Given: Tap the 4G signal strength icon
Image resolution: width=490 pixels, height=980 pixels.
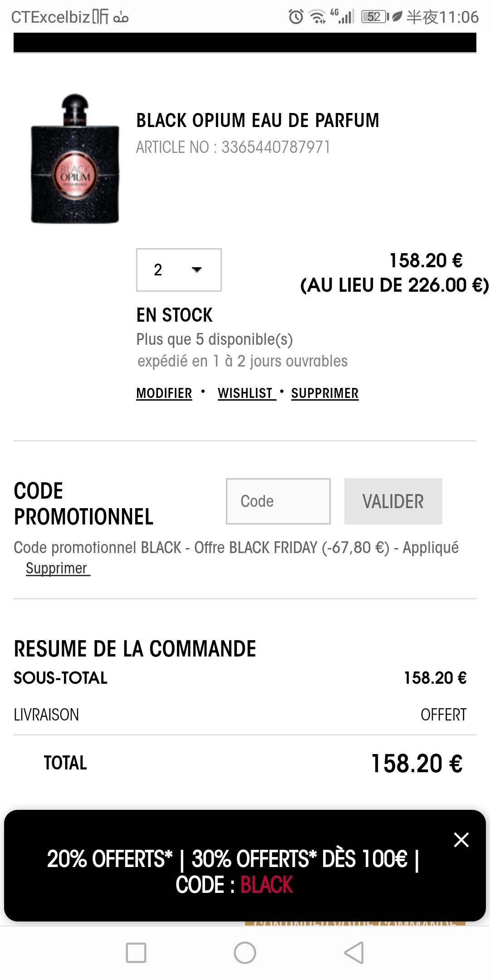Looking at the screenshot, I should [x=343, y=16].
